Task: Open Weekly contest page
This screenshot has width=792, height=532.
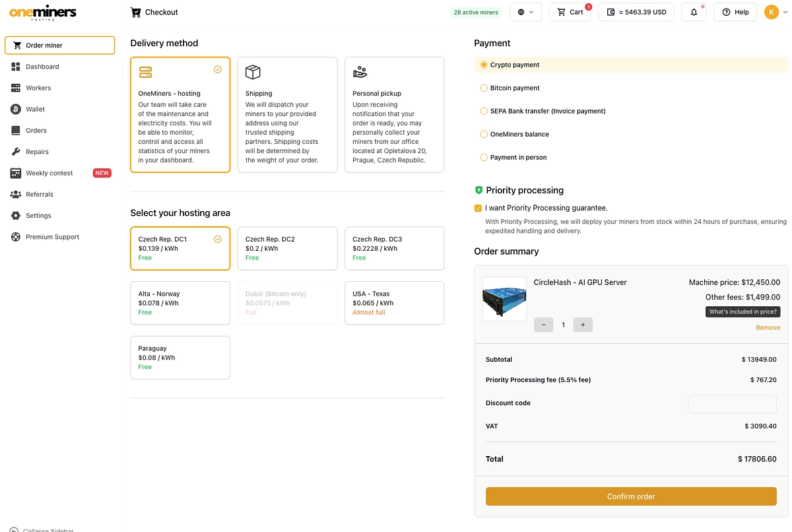Action: tap(59, 173)
